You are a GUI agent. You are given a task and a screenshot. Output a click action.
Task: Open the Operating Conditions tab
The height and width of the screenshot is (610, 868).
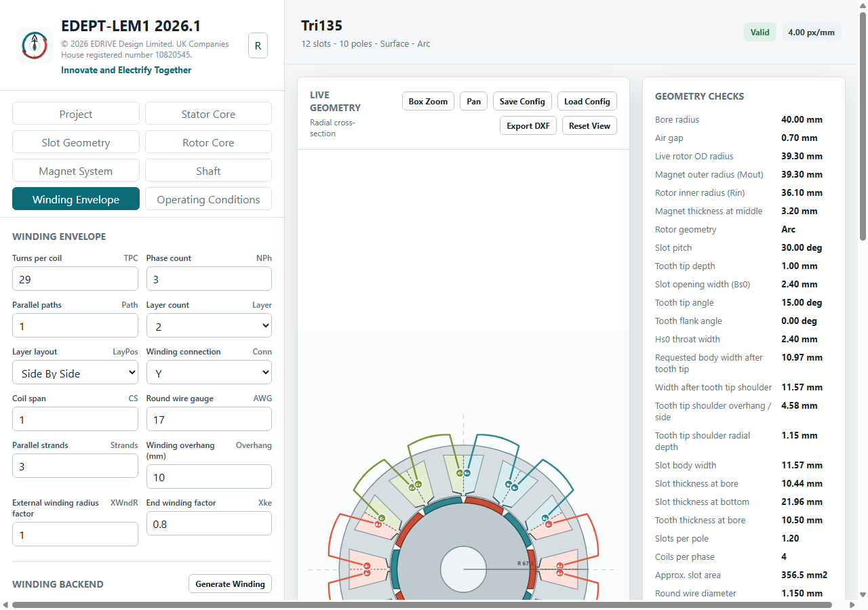click(208, 199)
